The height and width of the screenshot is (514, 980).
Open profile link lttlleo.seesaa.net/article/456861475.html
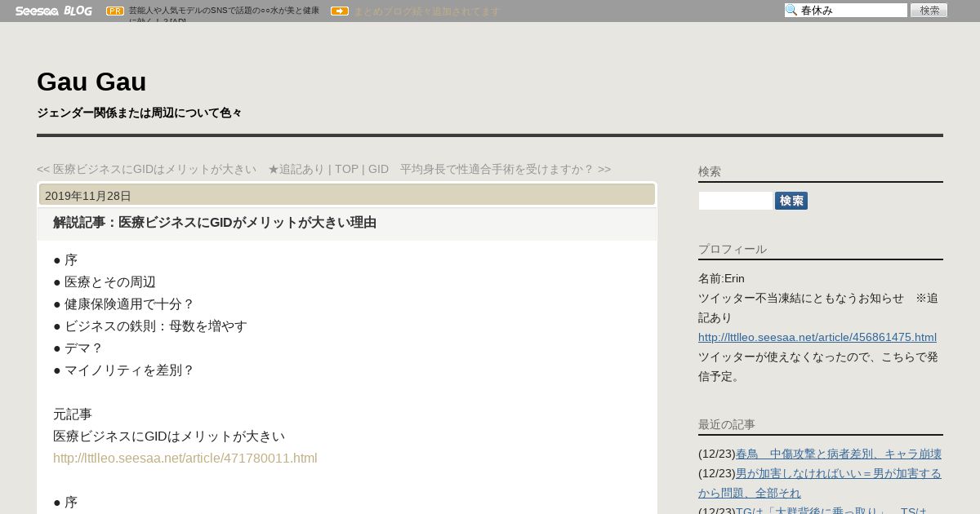pyautogui.click(x=817, y=337)
